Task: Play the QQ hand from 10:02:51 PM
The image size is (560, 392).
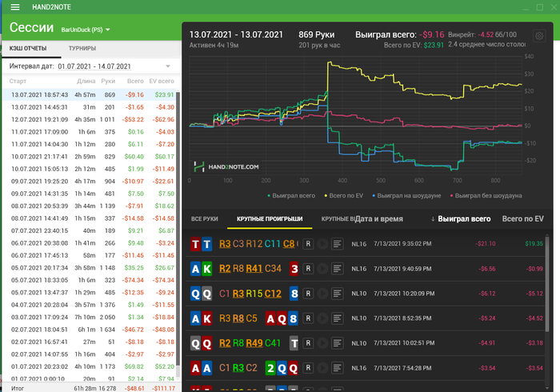Action: point(322,343)
